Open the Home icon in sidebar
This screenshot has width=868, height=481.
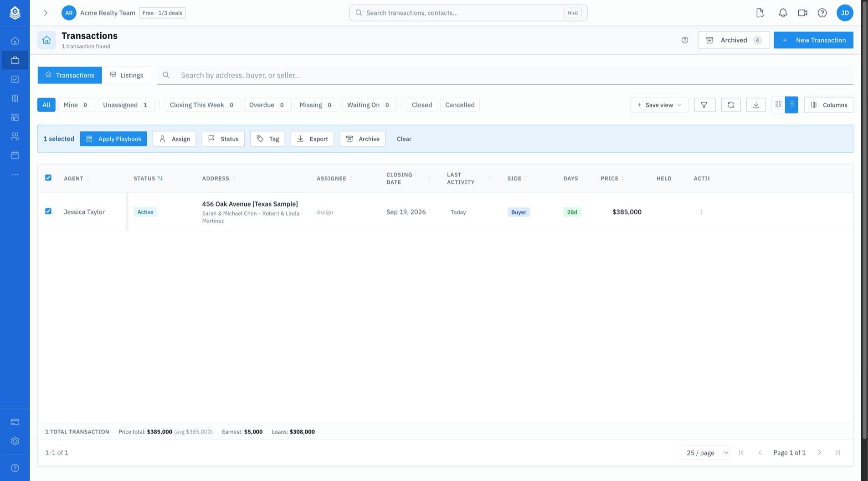[15, 41]
